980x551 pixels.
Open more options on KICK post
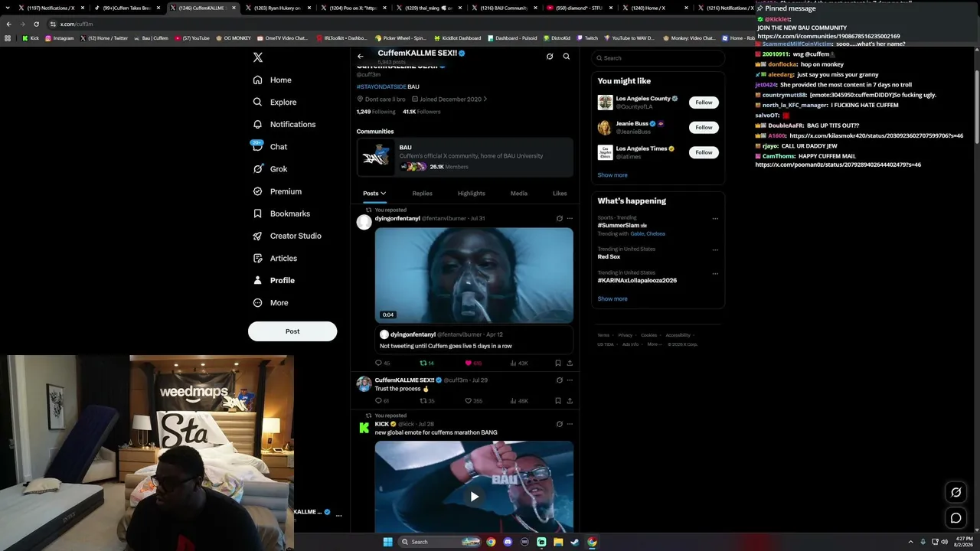pos(570,424)
